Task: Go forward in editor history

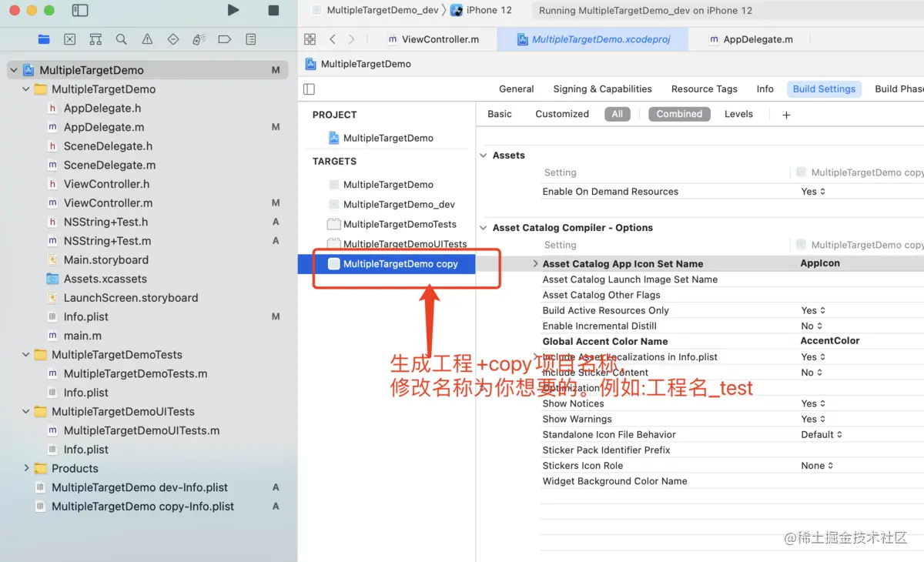Action: (x=351, y=39)
